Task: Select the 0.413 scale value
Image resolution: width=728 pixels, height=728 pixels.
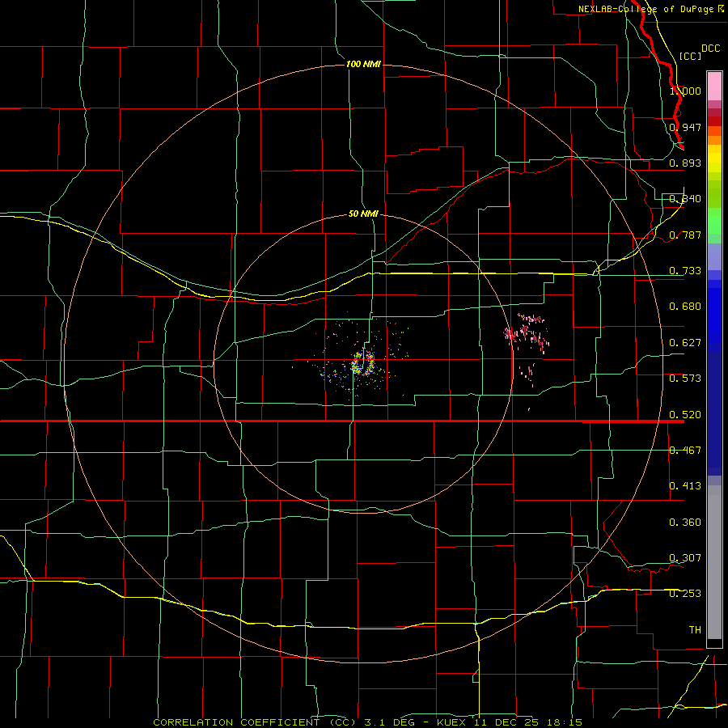Action: (685, 486)
